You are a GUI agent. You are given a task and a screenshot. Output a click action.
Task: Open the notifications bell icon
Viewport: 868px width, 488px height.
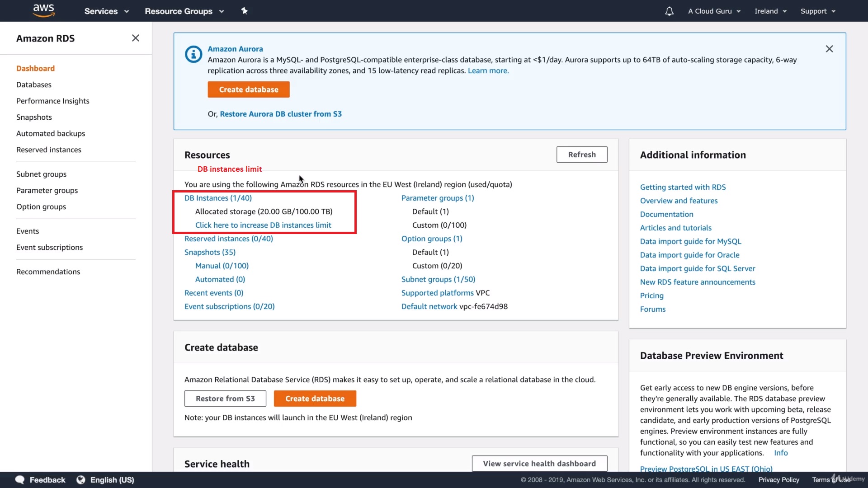point(669,11)
